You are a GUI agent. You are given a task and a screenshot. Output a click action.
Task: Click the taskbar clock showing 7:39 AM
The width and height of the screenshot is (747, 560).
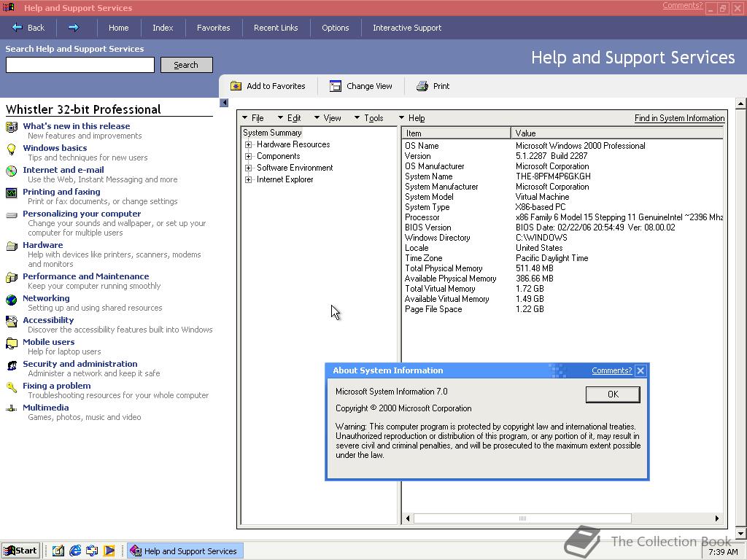723,552
